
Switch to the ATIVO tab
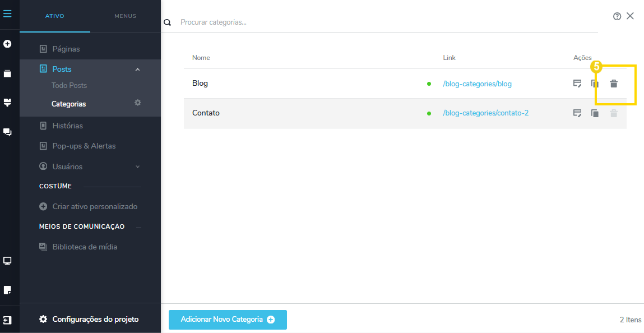pos(54,16)
